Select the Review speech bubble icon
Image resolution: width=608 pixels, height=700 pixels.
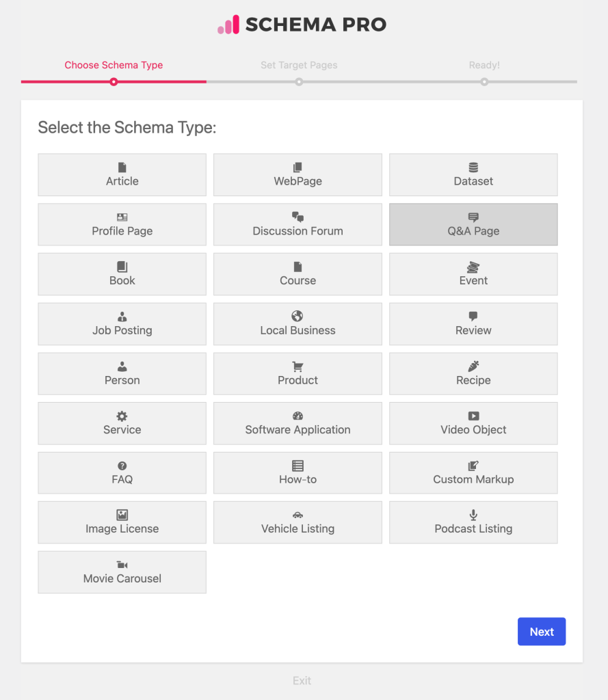(x=473, y=317)
